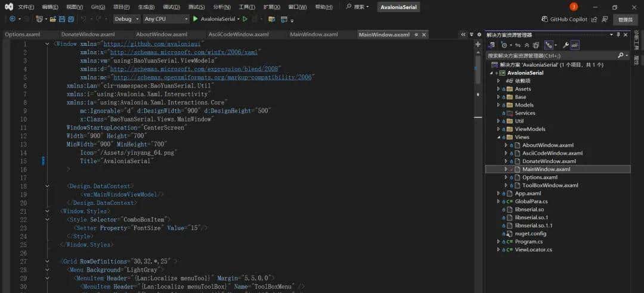Click the hollow green start without debugging icon

[245, 19]
